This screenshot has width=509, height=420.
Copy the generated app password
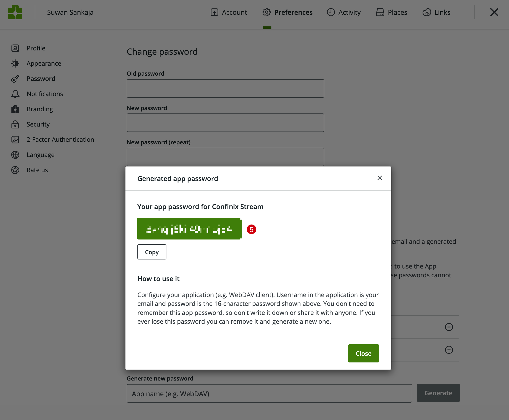[152, 252]
